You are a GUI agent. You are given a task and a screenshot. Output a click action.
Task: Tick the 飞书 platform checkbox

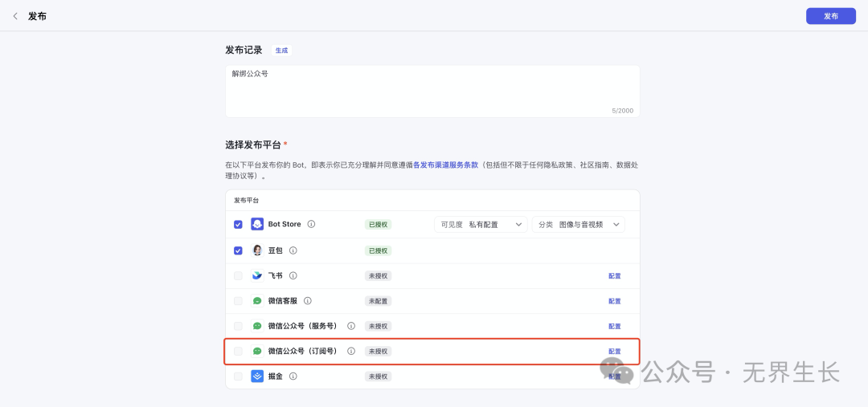[x=238, y=275]
